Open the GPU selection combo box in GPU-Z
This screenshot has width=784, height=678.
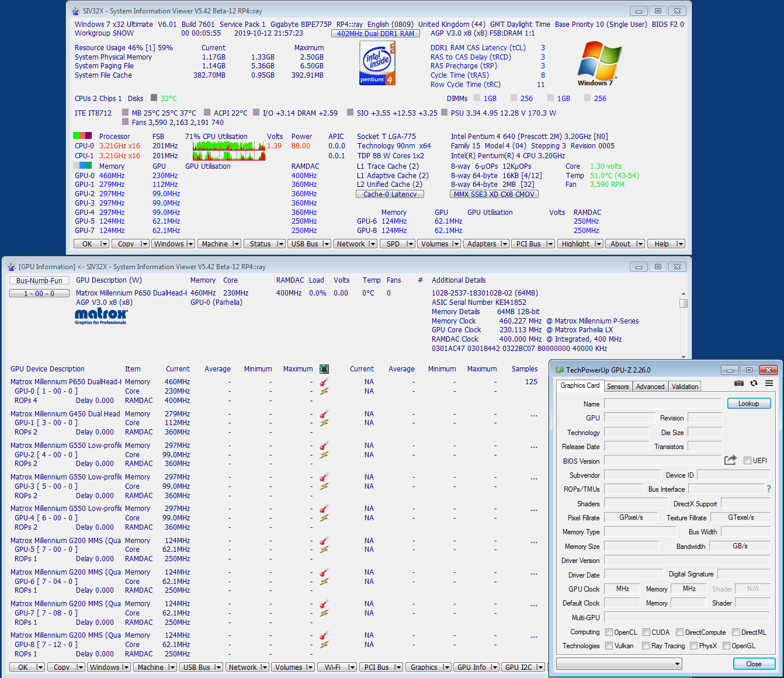(x=619, y=663)
